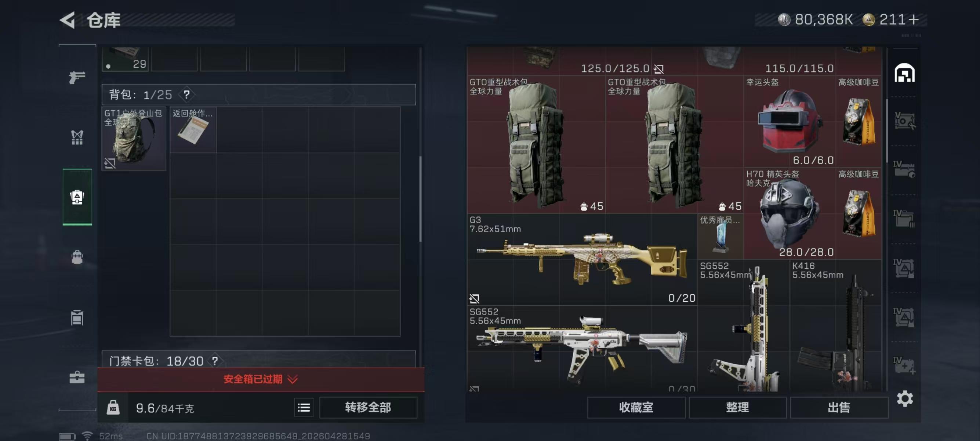The width and height of the screenshot is (980, 441).
Task: Click the 整理 sort button
Action: [x=737, y=408]
